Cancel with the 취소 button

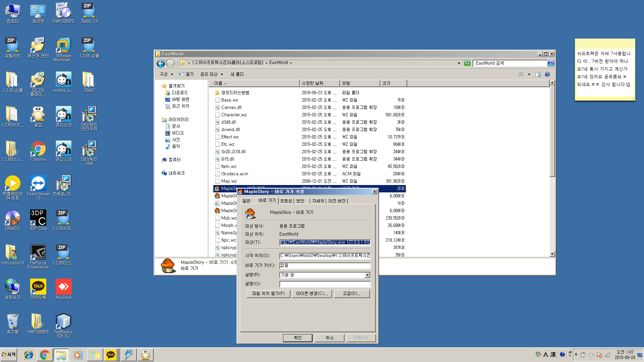click(329, 338)
